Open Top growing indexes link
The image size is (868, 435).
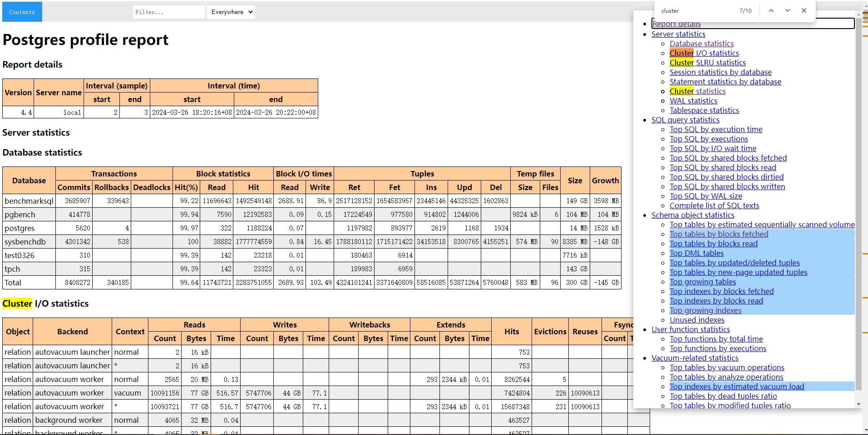[705, 310]
